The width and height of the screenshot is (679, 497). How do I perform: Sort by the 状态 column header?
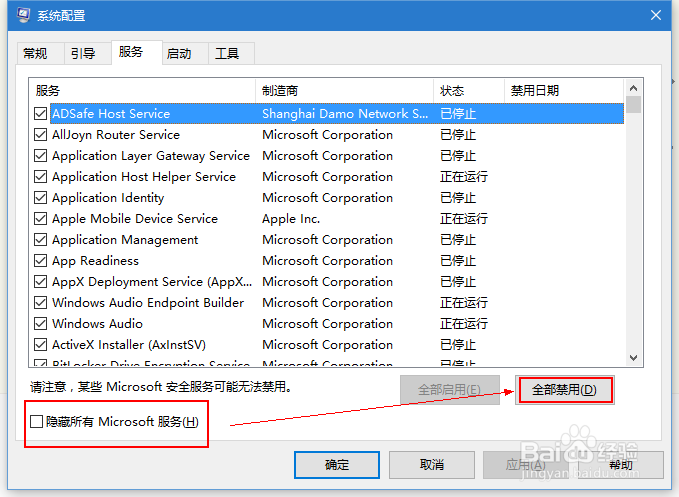[x=469, y=90]
